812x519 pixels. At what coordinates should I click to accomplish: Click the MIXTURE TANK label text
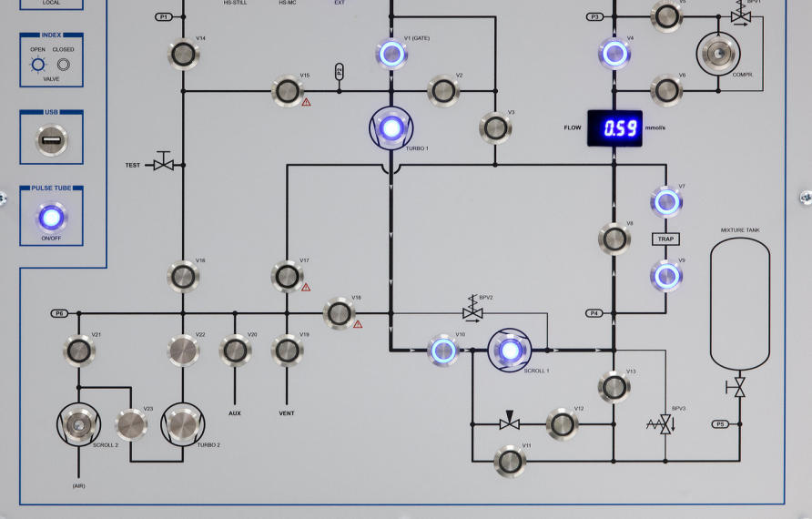[x=740, y=230]
